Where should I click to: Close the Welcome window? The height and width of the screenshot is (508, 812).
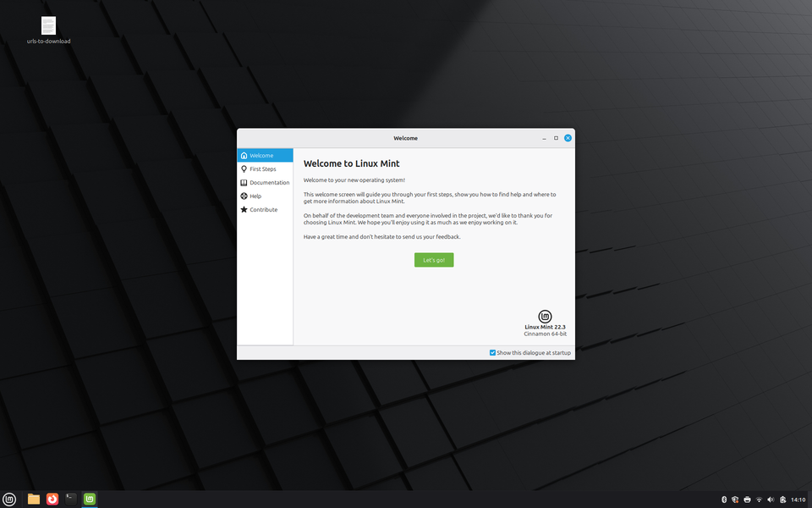tap(568, 138)
